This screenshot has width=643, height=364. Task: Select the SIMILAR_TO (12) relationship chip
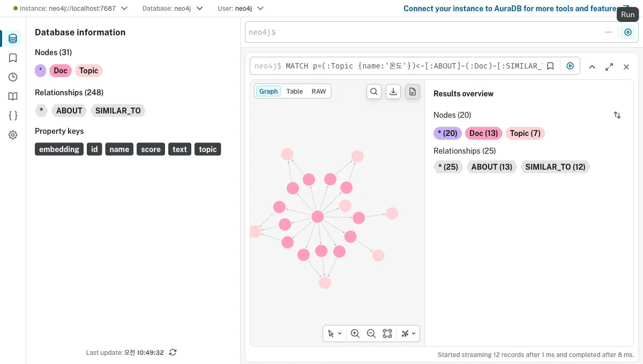tap(555, 167)
